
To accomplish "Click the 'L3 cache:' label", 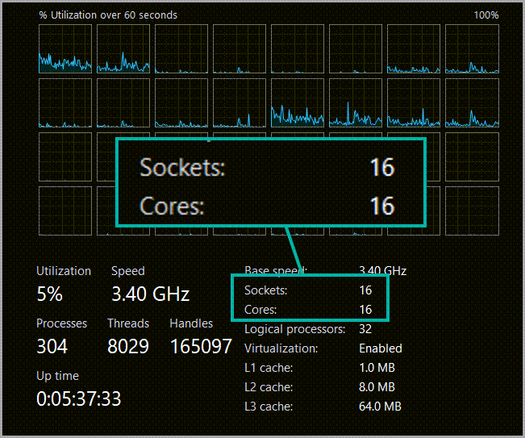I will point(269,407).
